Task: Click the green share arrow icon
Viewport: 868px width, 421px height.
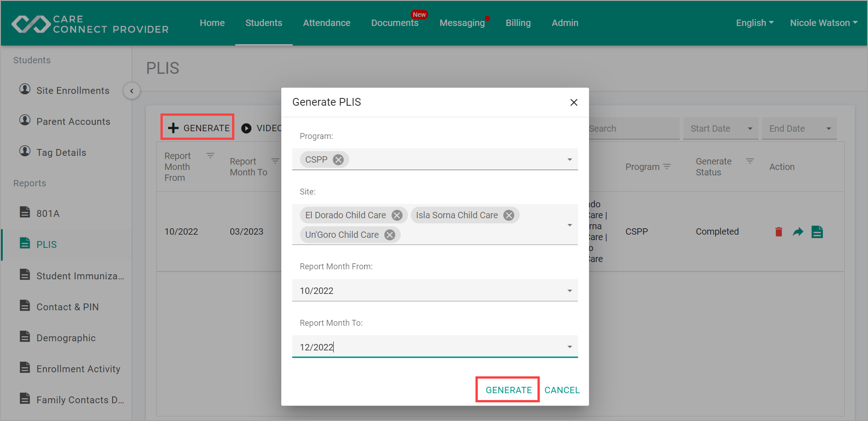Action: pos(798,232)
